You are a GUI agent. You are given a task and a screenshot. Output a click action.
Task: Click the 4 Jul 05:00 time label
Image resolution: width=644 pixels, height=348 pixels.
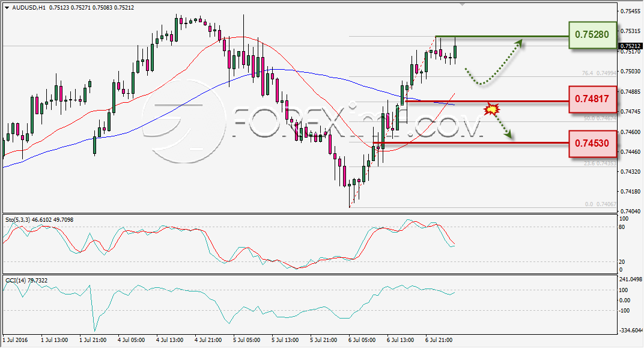pos(132,340)
